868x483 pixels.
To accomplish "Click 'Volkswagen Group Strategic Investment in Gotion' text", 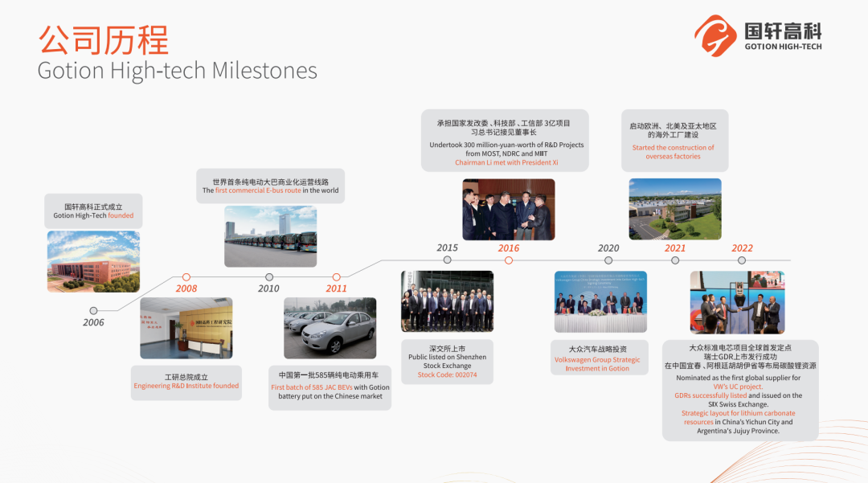I will [597, 364].
